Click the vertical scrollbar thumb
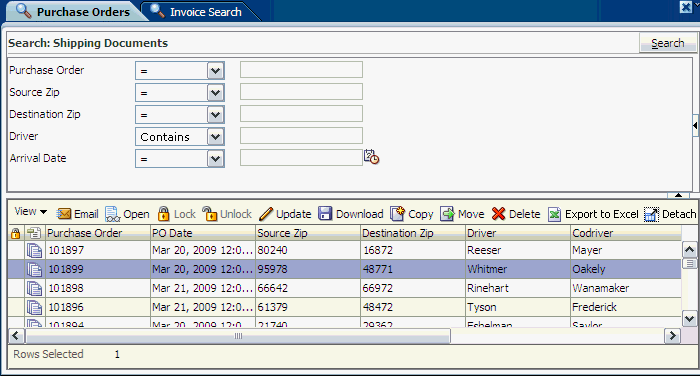Image resolution: width=700 pixels, height=376 pixels. tap(689, 263)
